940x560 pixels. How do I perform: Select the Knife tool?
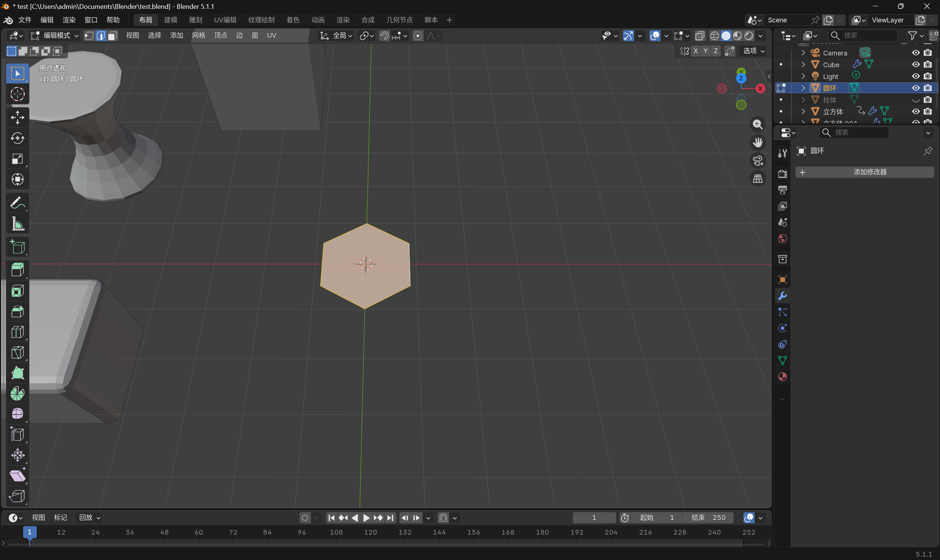tap(17, 353)
